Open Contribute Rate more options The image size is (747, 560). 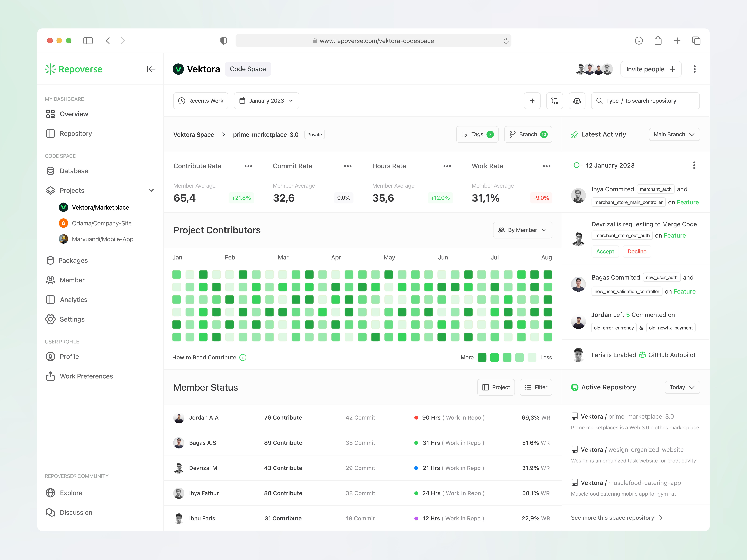(248, 166)
